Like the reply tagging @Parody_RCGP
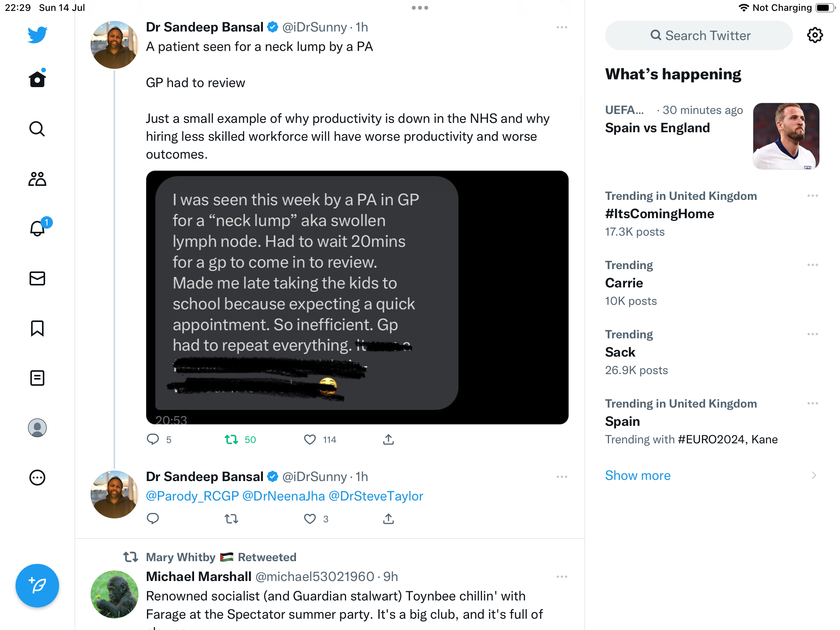 click(310, 519)
